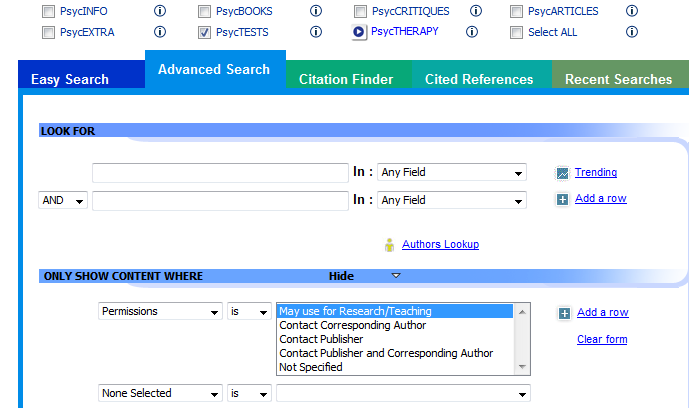Click the Authors Lookup person icon

coord(389,245)
